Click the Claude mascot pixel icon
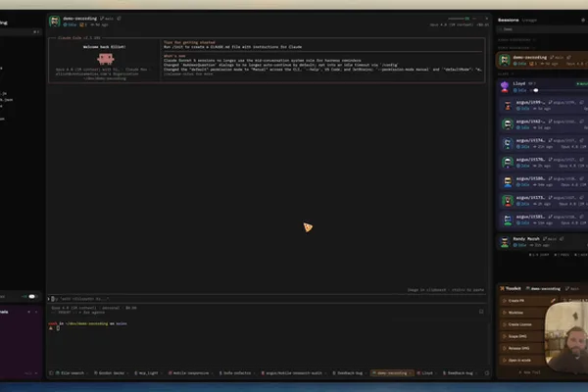588x392 pixels. (x=106, y=59)
